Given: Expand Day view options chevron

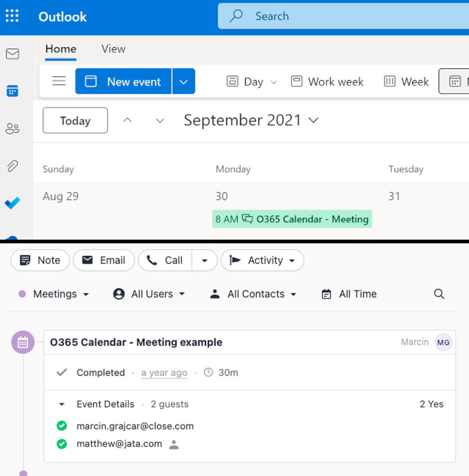Looking at the screenshot, I should click(274, 82).
